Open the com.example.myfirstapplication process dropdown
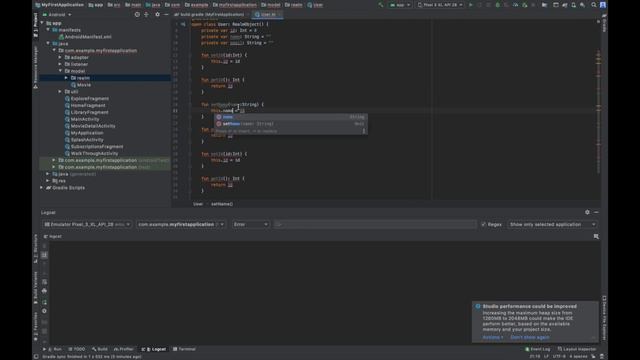640x360 pixels. pyautogui.click(x=181, y=224)
